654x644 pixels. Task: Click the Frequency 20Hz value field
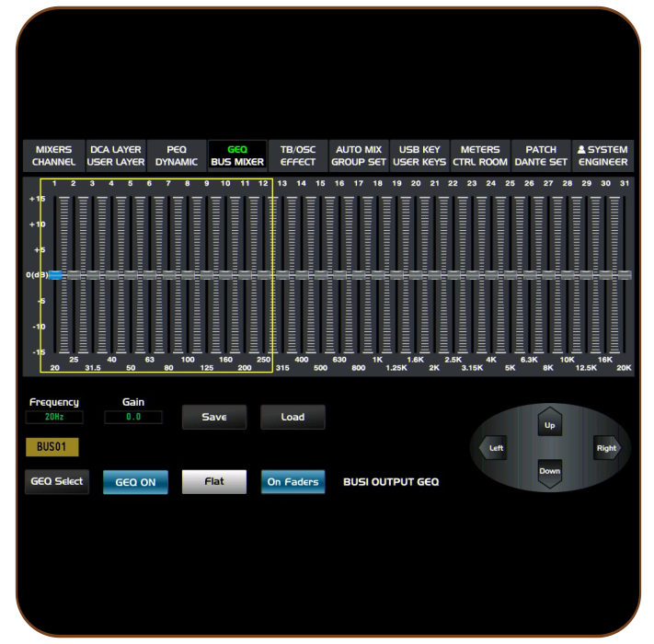(x=54, y=417)
